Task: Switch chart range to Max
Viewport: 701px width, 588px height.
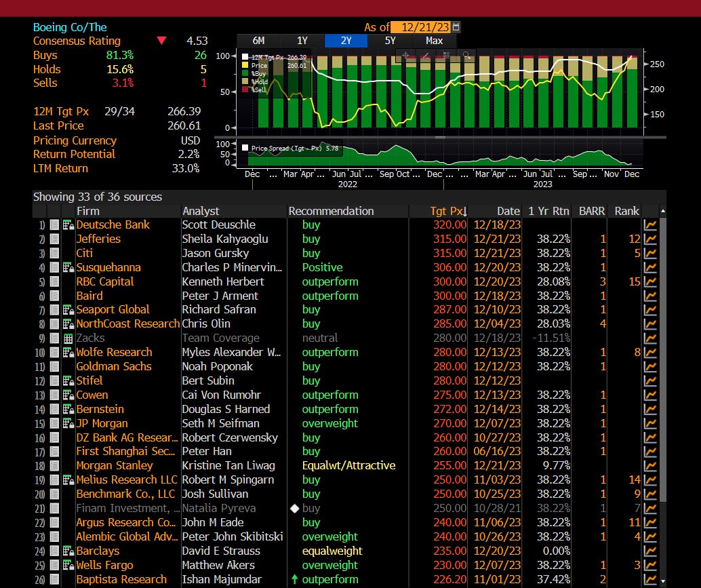Action: pyautogui.click(x=434, y=41)
